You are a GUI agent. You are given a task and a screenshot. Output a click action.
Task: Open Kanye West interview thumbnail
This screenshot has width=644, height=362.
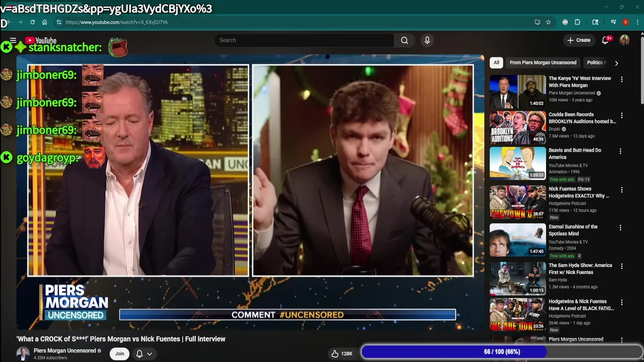(x=518, y=92)
